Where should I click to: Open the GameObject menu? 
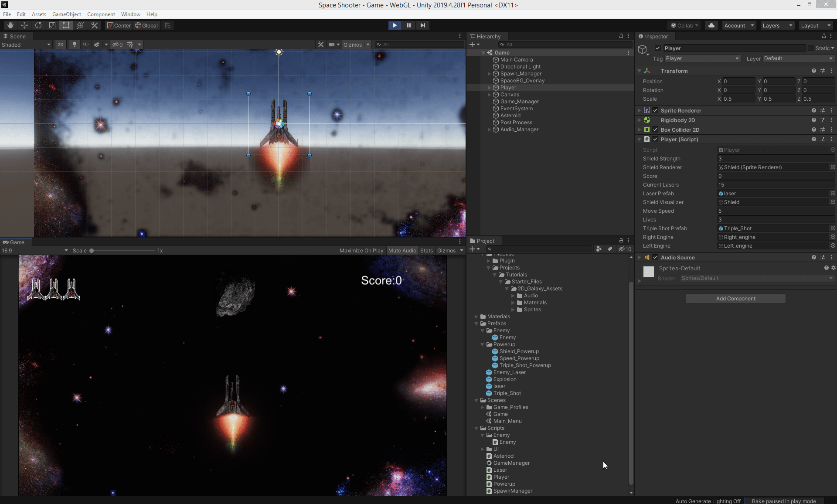(x=66, y=14)
